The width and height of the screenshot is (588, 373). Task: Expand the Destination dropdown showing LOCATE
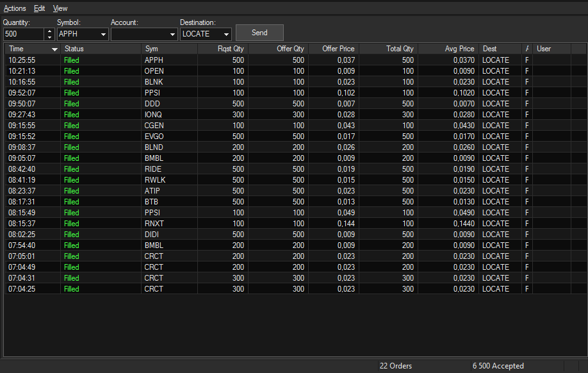226,35
